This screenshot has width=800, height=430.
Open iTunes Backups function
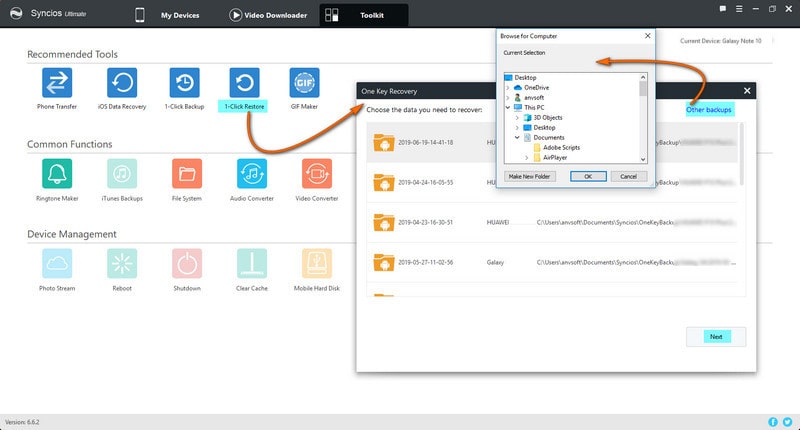[x=122, y=173]
